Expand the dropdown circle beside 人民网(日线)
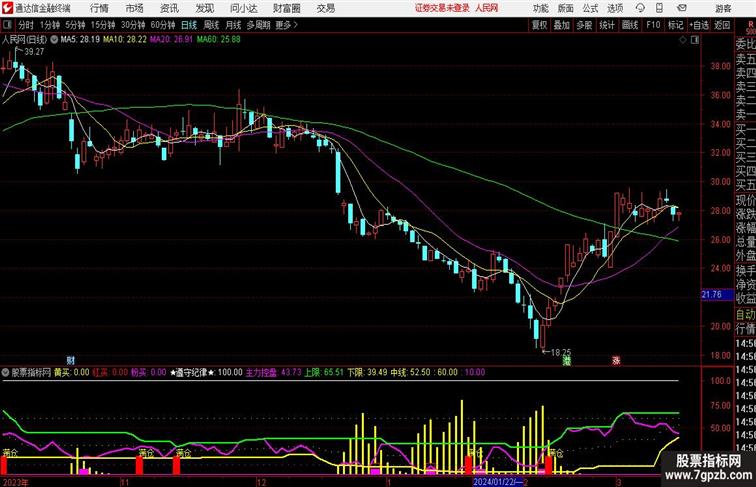 point(54,40)
